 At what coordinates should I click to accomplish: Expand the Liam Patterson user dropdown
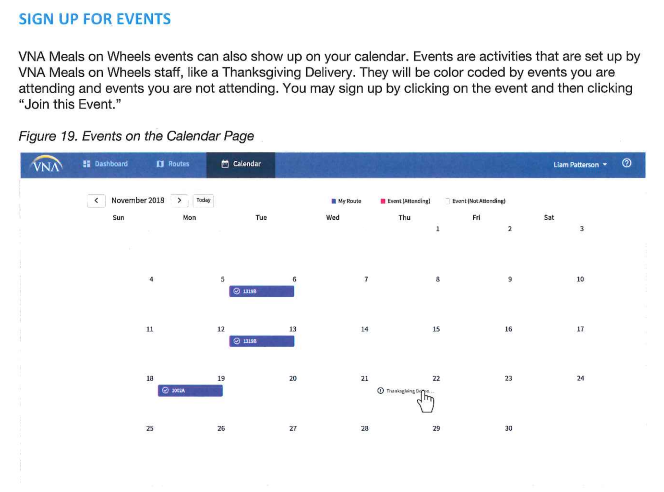(580, 164)
